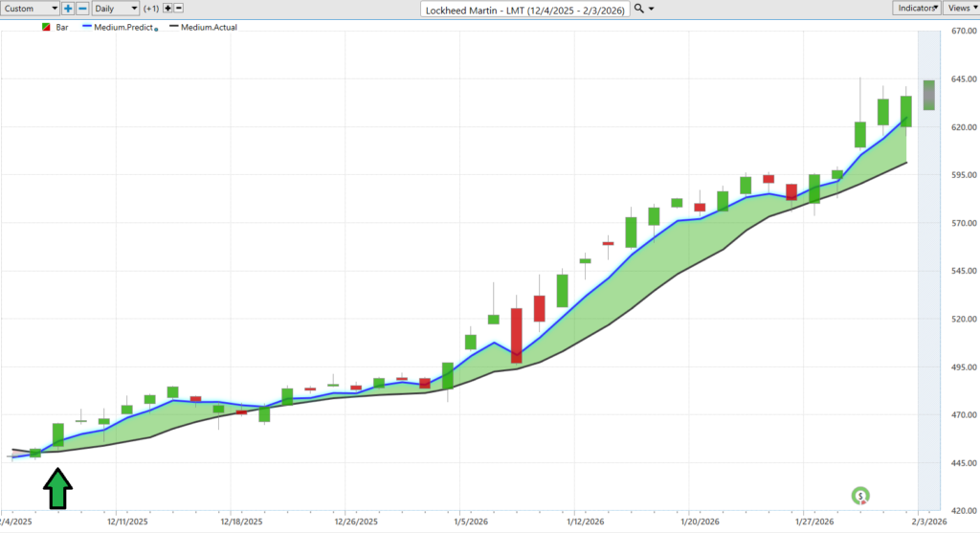This screenshot has width=980, height=533.
Task: Click the 445.00 price axis label
Action: 963,463
